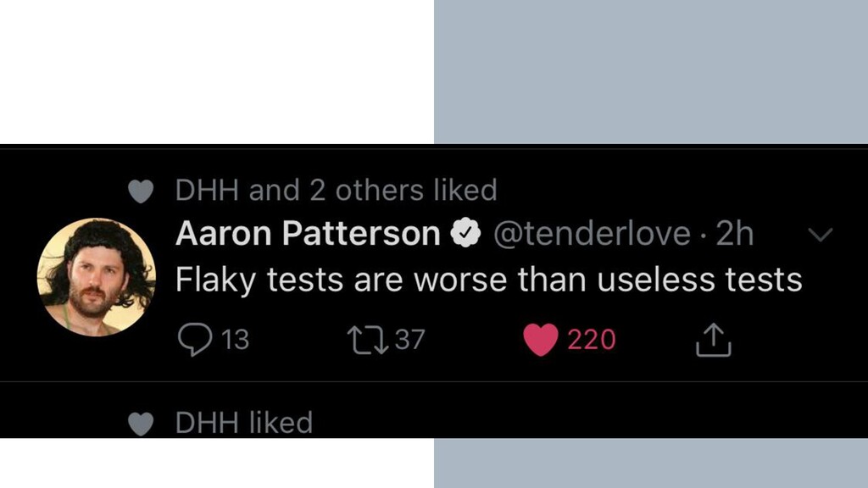Click the retweet count 37

point(409,340)
